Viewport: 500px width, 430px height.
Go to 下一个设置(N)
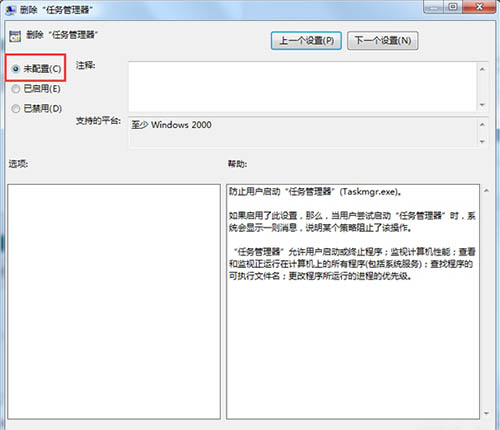tap(382, 41)
